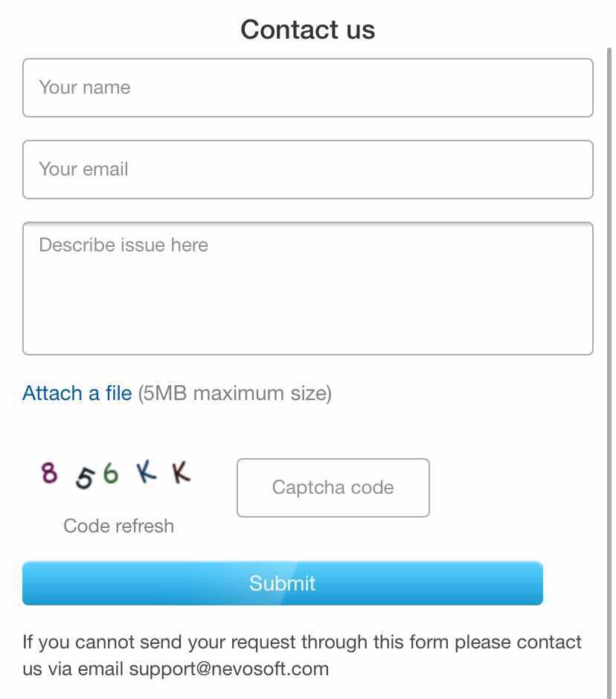616x699 pixels.
Task: Submit the contact form
Action: [283, 583]
